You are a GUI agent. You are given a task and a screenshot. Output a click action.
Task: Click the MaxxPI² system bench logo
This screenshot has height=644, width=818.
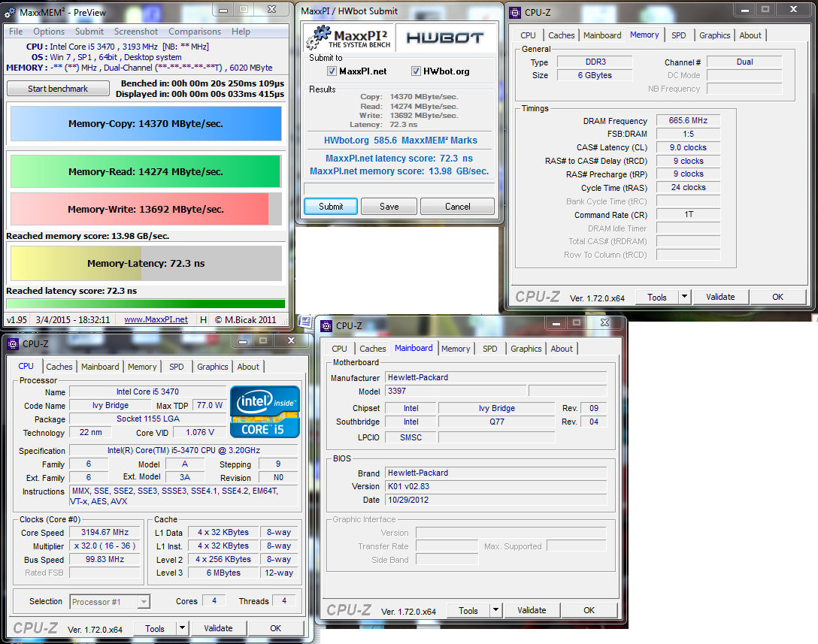348,38
